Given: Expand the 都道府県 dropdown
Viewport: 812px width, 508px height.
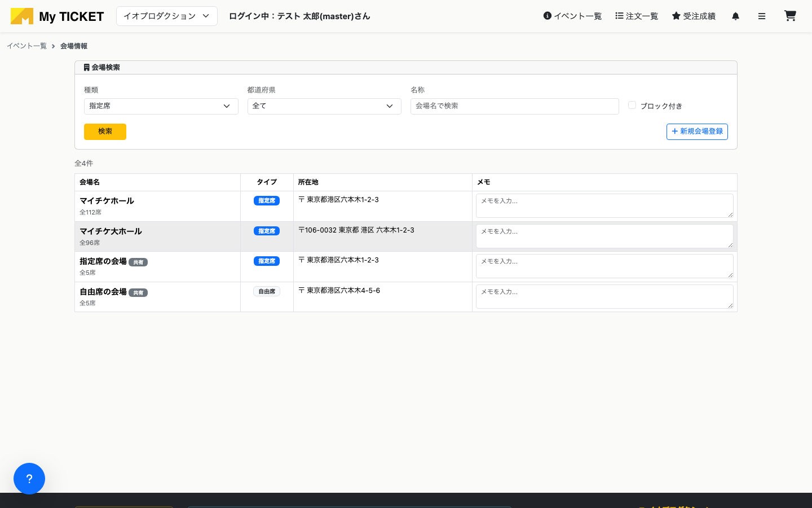Looking at the screenshot, I should point(324,106).
